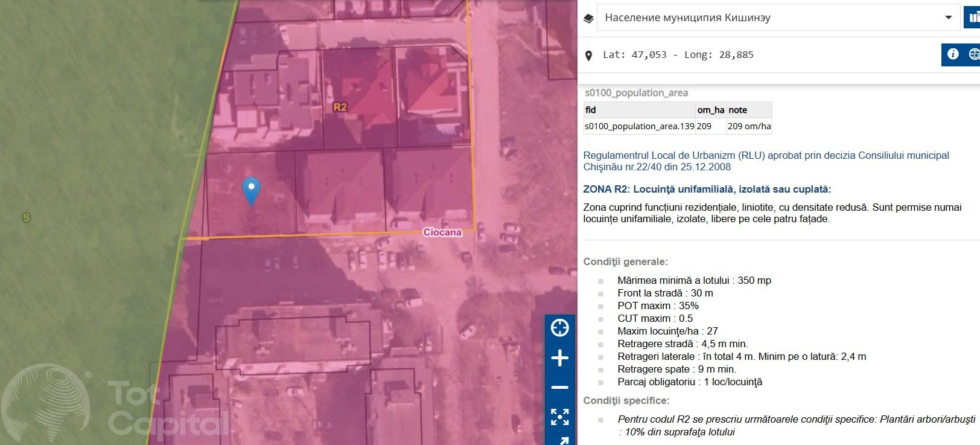980x445 pixels.
Task: Open the info button in the coordinates bar
Action: pyautogui.click(x=953, y=54)
